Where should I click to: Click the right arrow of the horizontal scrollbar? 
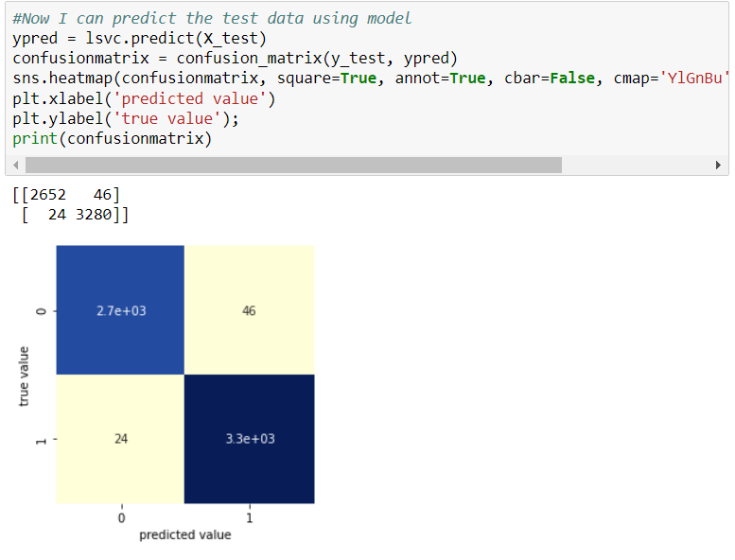pos(718,165)
